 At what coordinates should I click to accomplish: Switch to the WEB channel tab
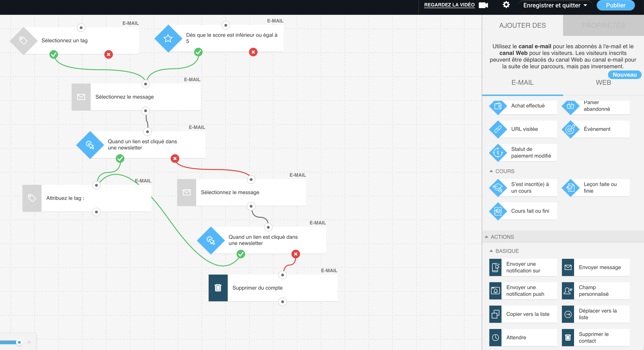(x=603, y=83)
